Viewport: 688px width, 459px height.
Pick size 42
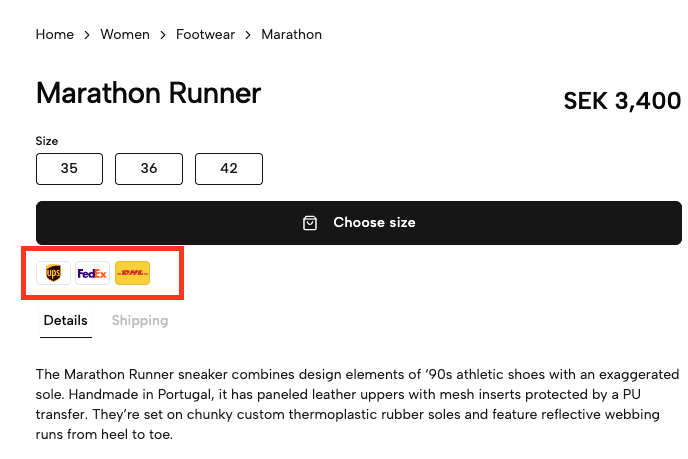[x=229, y=169]
